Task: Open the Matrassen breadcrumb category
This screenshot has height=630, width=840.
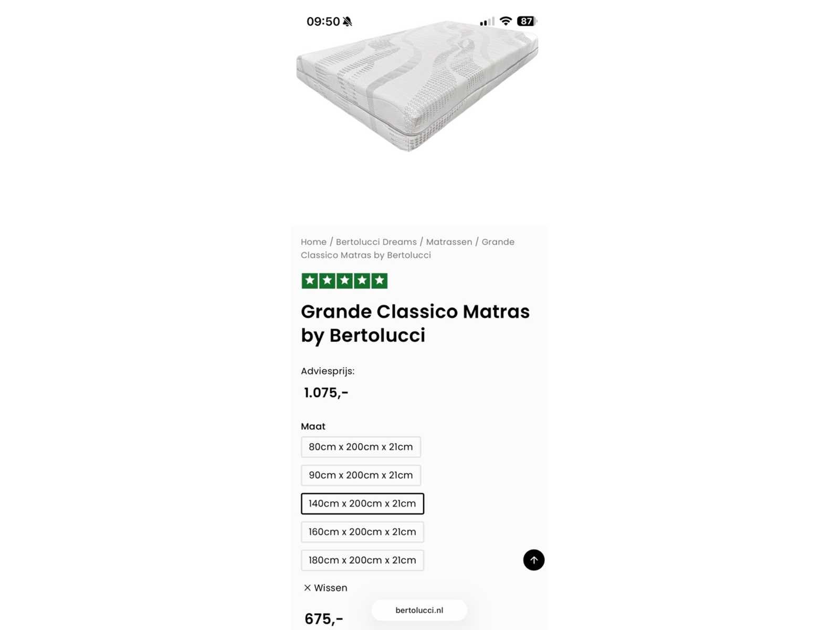Action: pyautogui.click(x=449, y=242)
